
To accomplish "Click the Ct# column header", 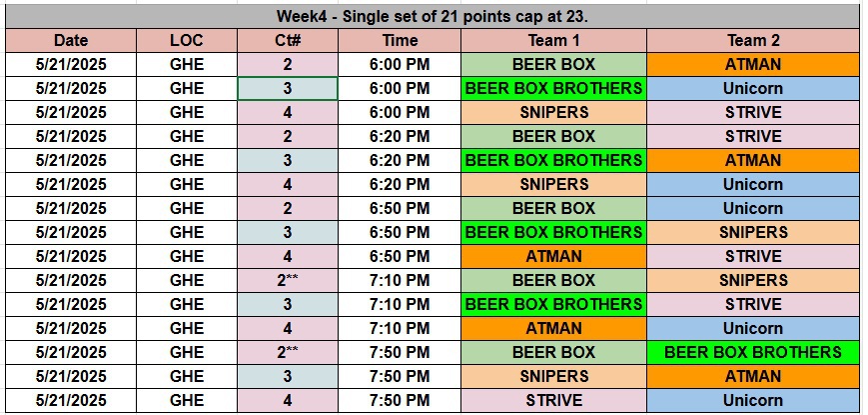I will 288,41.
